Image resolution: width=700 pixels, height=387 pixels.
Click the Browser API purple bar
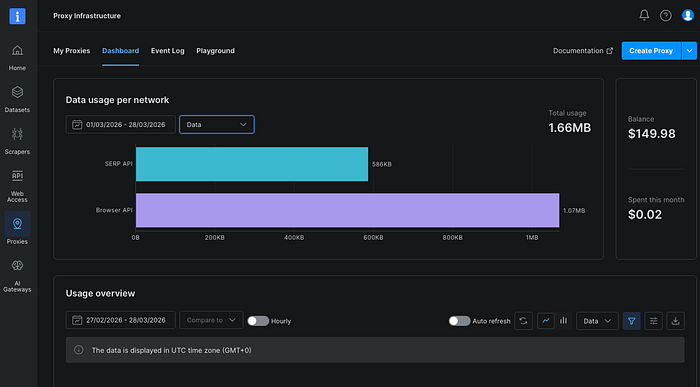(x=347, y=210)
